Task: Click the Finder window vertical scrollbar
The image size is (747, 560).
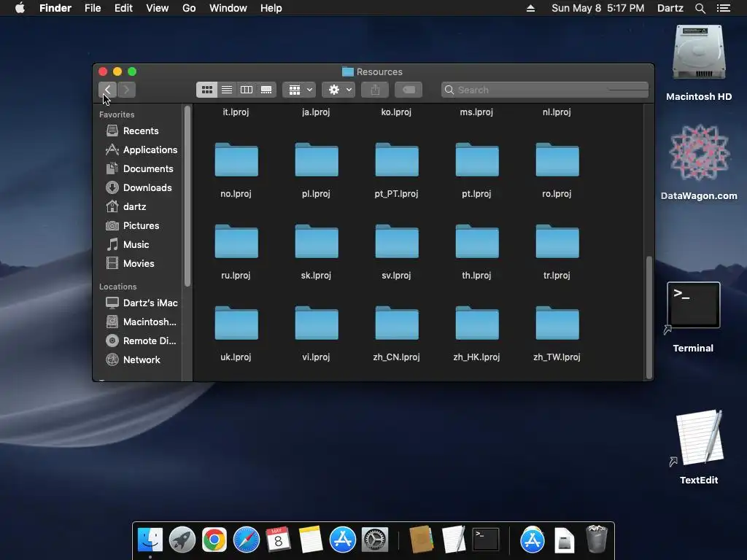Action: (x=649, y=316)
